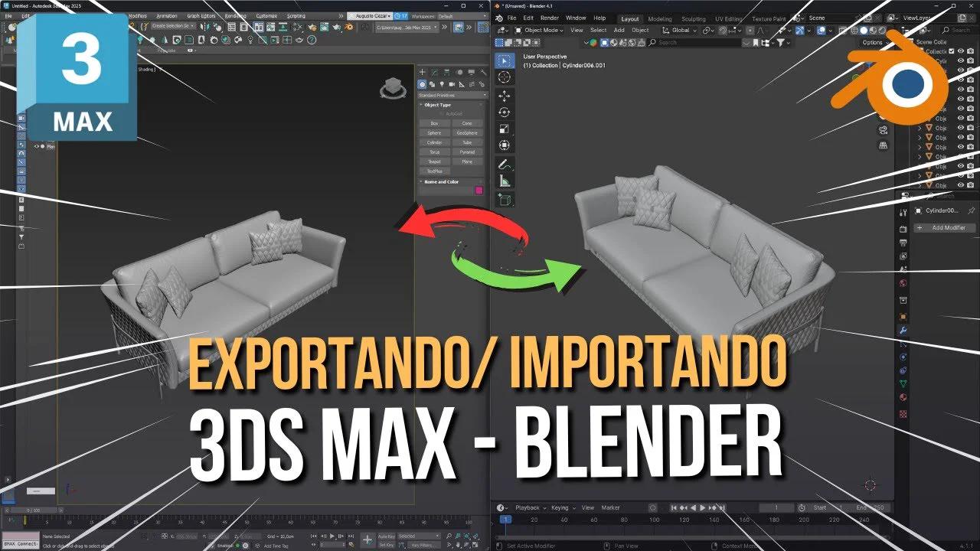This screenshot has width=980, height=551.
Task: Toggle the eye icon for Cylinder006 in outliner
Action: pos(961,60)
